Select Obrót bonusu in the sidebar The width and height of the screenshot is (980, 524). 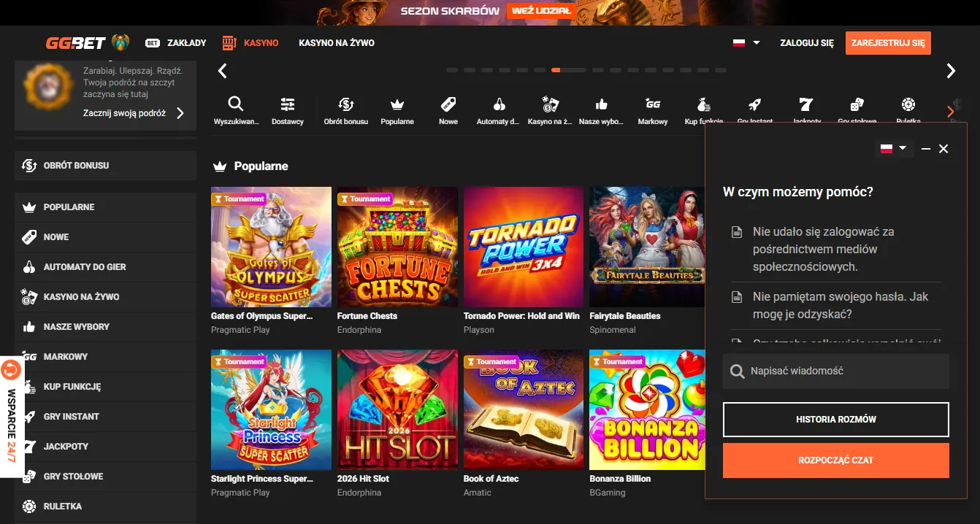(x=105, y=166)
